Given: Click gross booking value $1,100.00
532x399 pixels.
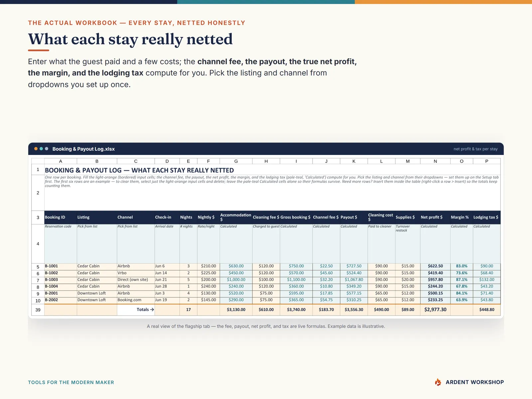Looking at the screenshot, I should coord(296,280).
